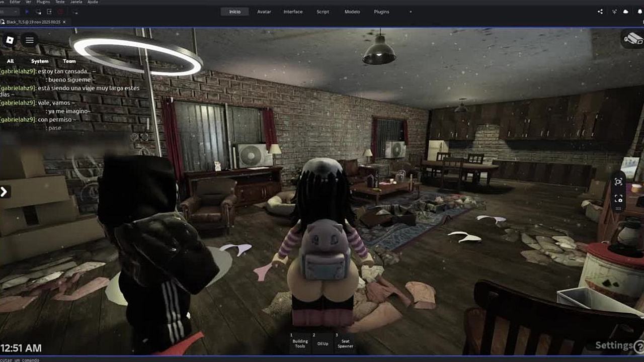Open the cloud icon in top bar
Viewport: 644px width, 362px height.
click(x=626, y=12)
